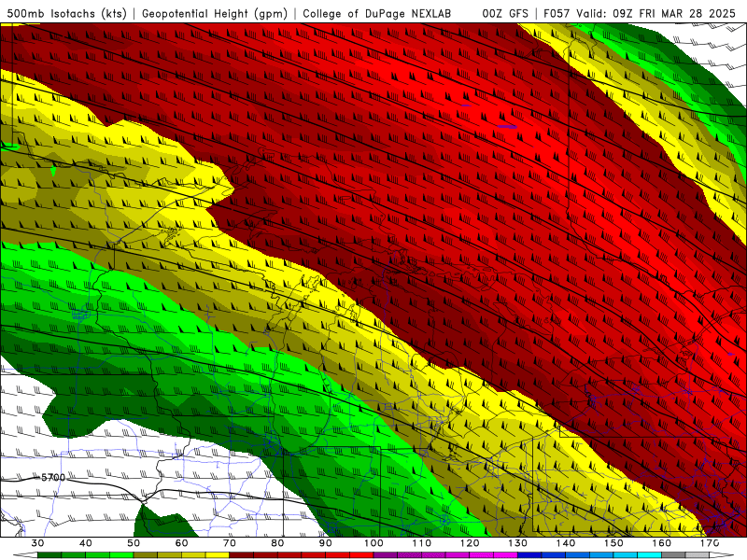Click the 5700 height contour label
The width and height of the screenshot is (747, 560).
pos(53,477)
